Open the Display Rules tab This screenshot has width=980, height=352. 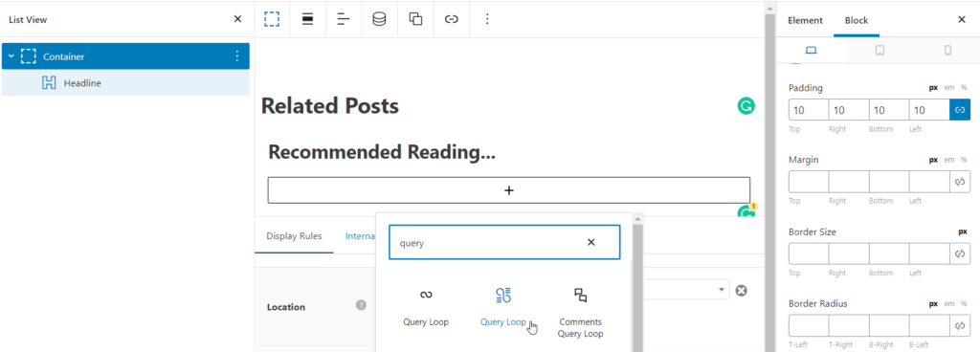(x=294, y=236)
